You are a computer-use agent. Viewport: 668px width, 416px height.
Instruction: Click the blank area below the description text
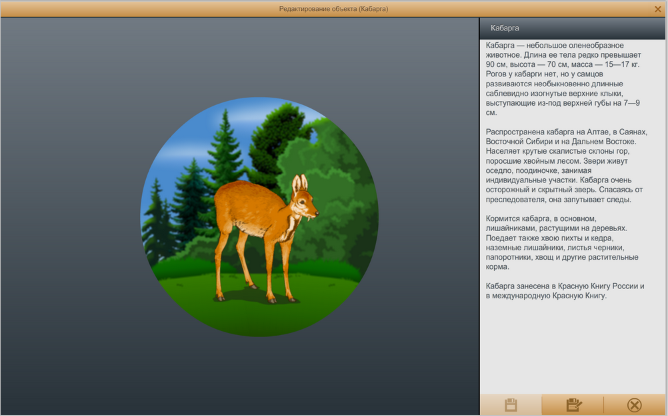tap(572, 350)
